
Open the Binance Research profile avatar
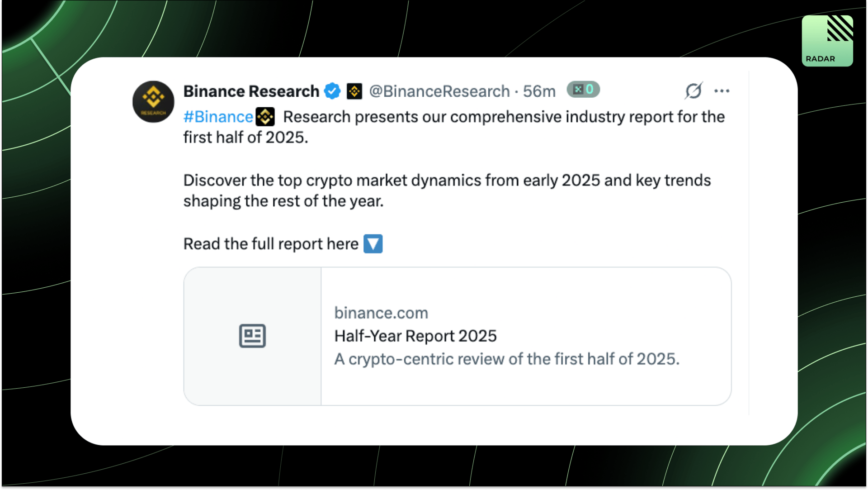tap(153, 102)
